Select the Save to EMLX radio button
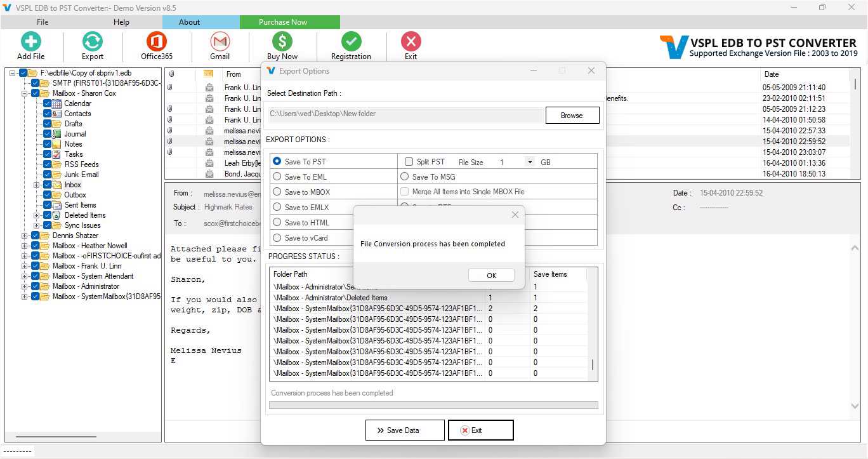868x459 pixels. 277,207
